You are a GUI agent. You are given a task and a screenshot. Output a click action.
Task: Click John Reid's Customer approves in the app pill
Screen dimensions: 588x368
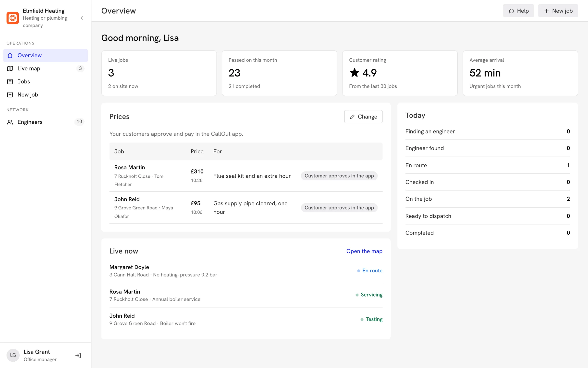point(339,208)
